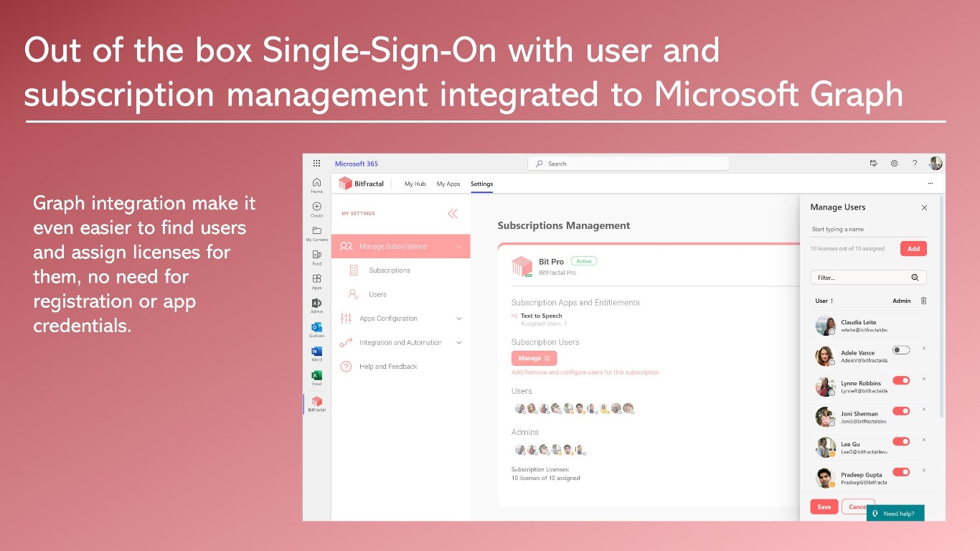Open Help and Feedback in the sidebar

click(388, 367)
